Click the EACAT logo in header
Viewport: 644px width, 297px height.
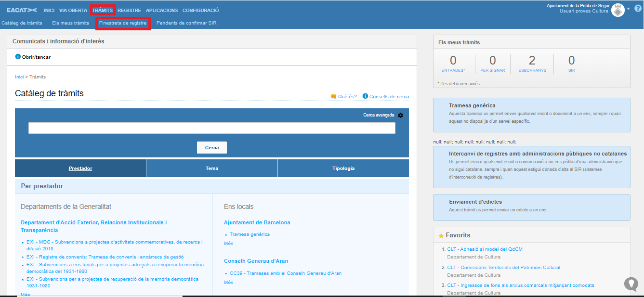(x=22, y=10)
